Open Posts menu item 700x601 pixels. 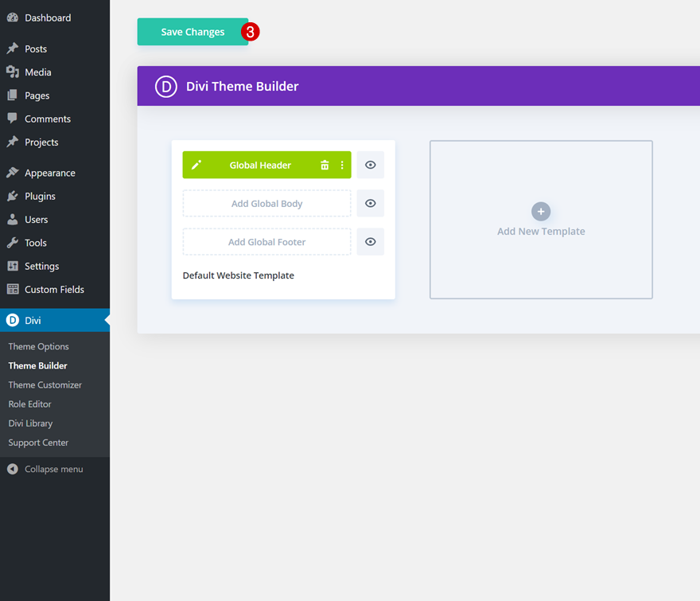(x=36, y=49)
